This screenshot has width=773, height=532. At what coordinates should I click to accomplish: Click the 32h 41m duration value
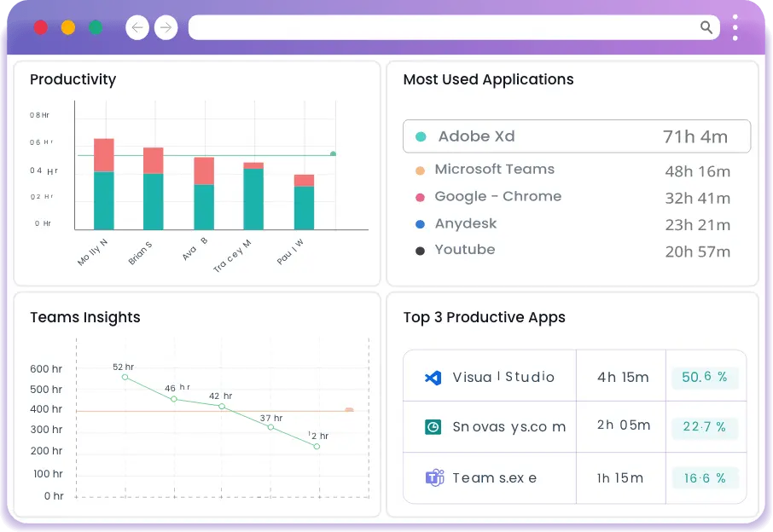click(698, 198)
